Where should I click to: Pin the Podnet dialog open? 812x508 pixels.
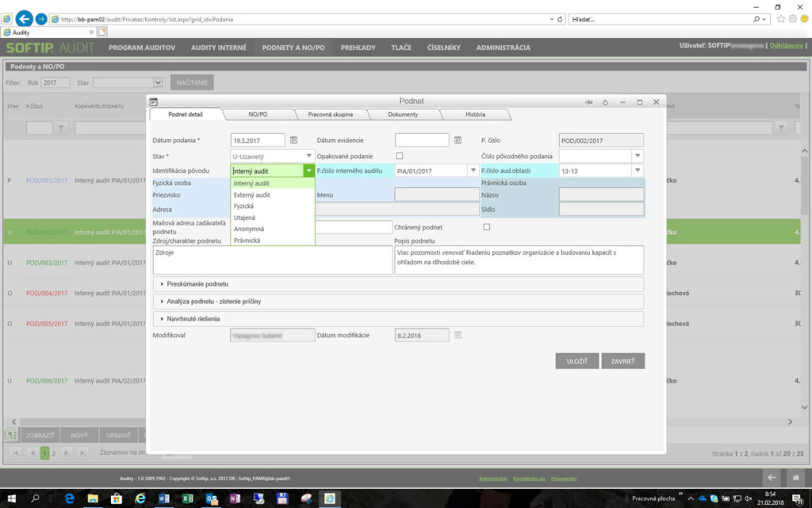coord(588,102)
